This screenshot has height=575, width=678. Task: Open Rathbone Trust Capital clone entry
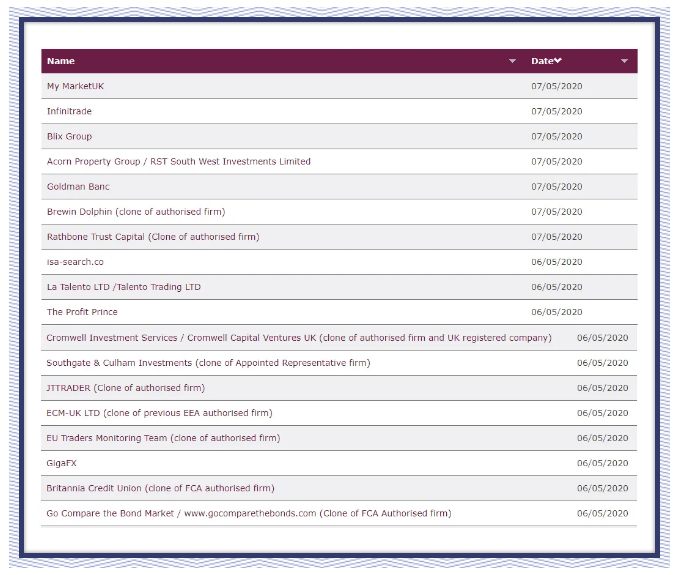pyautogui.click(x=153, y=236)
